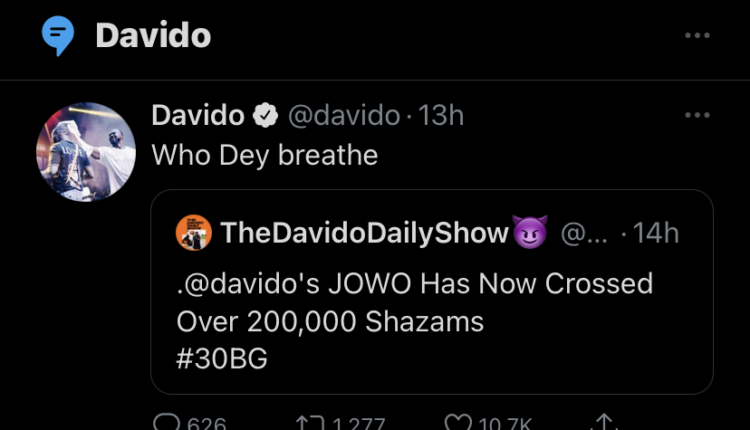Image resolution: width=750 pixels, height=430 pixels.
Task: Open the quoted tweet about 200,000 Shazams
Action: (x=430, y=322)
